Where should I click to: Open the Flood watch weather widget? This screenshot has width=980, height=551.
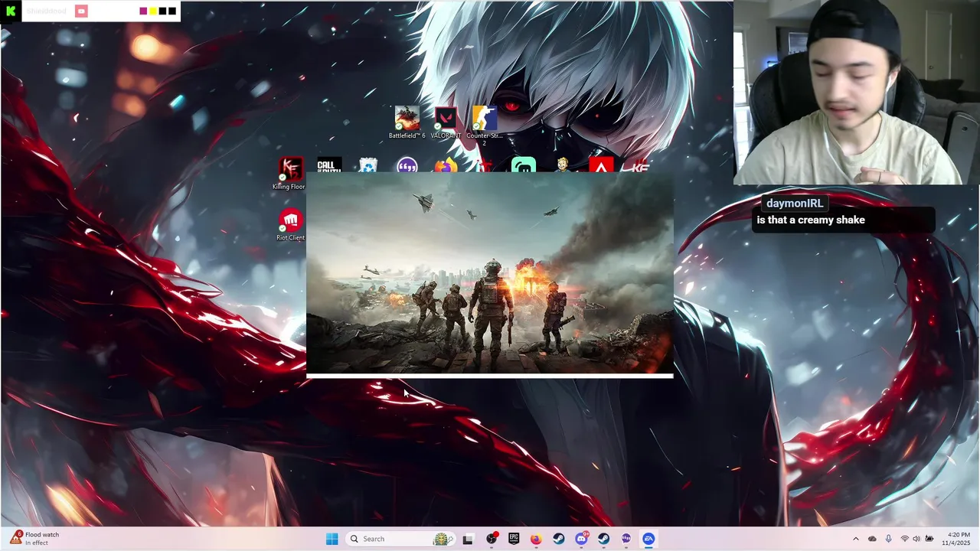[x=34, y=539]
